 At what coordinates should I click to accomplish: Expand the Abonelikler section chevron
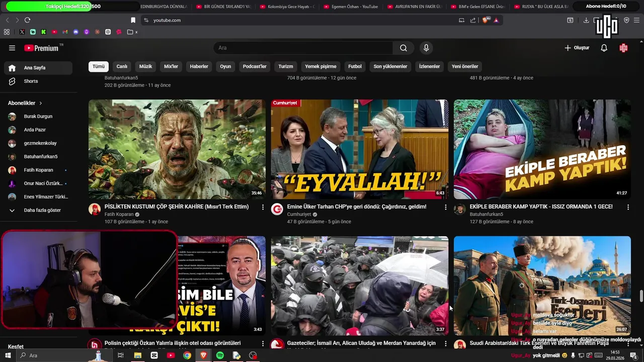click(41, 103)
